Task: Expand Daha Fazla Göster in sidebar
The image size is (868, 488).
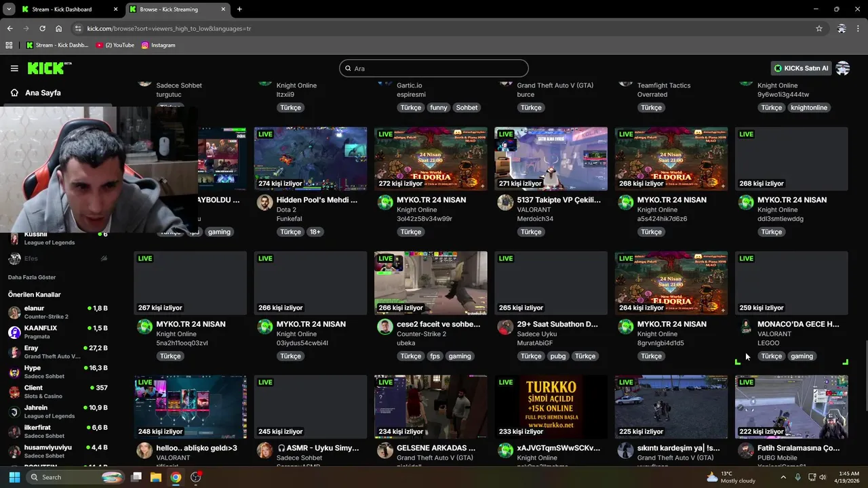Action: [x=32, y=277]
